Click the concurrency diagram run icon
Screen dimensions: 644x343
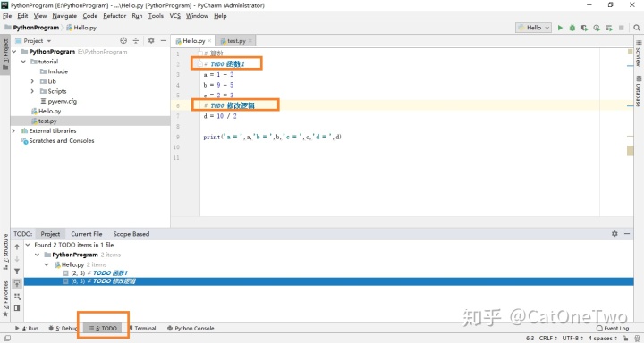click(x=609, y=28)
